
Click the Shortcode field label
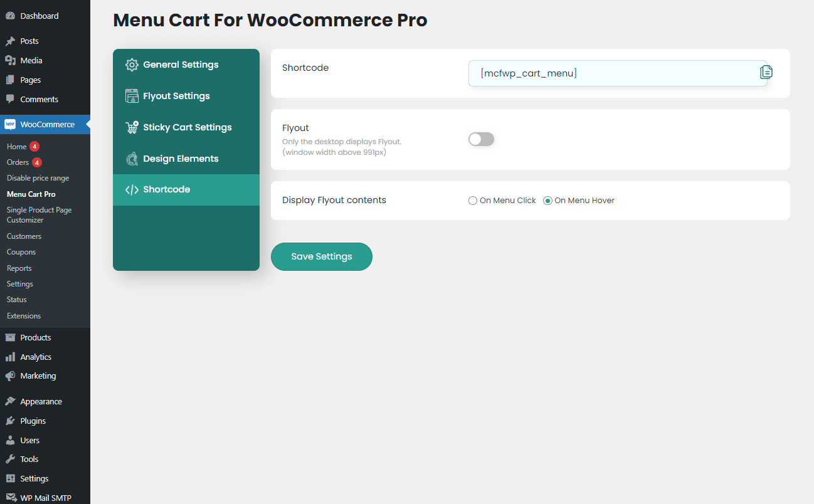305,68
